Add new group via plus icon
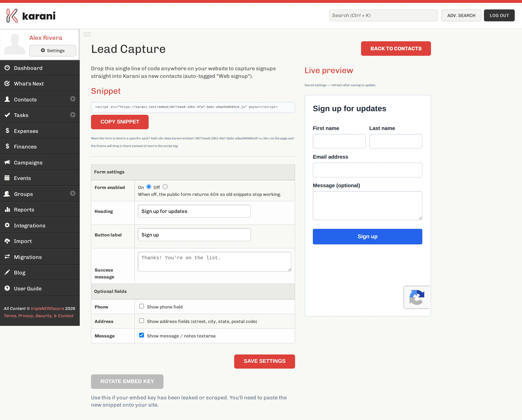Image resolution: width=522 pixels, height=420 pixels. [x=73, y=193]
